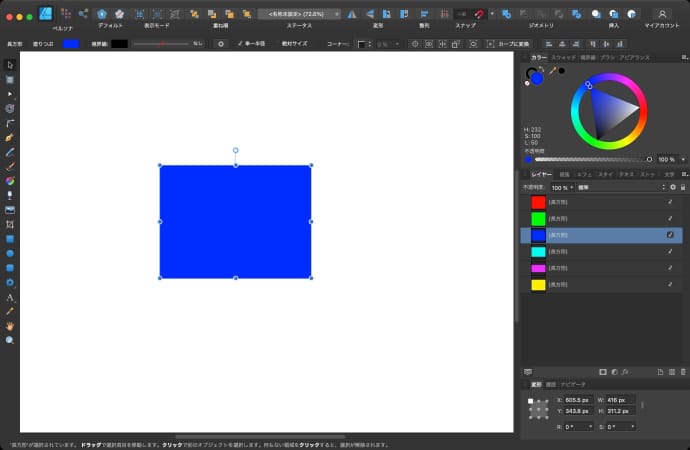690x450 pixels.
Task: Hide the red rectangle layer
Action: pyautogui.click(x=670, y=202)
